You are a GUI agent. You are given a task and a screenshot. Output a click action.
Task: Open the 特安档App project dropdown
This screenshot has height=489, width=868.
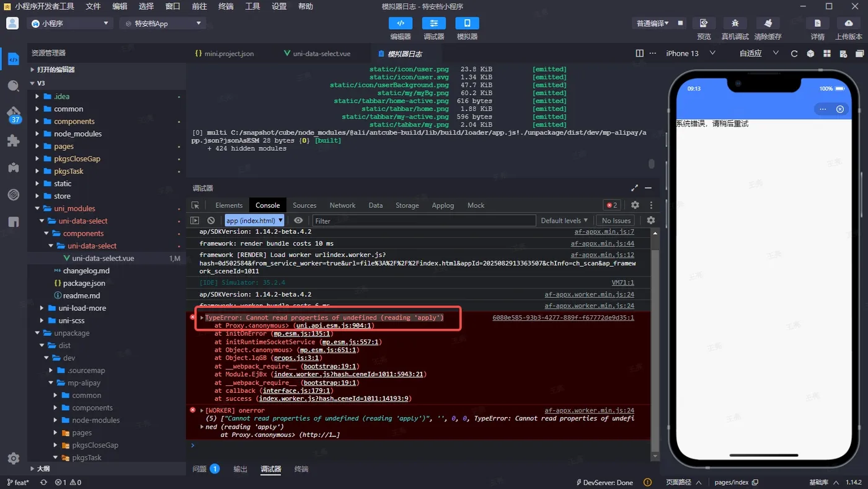162,24
